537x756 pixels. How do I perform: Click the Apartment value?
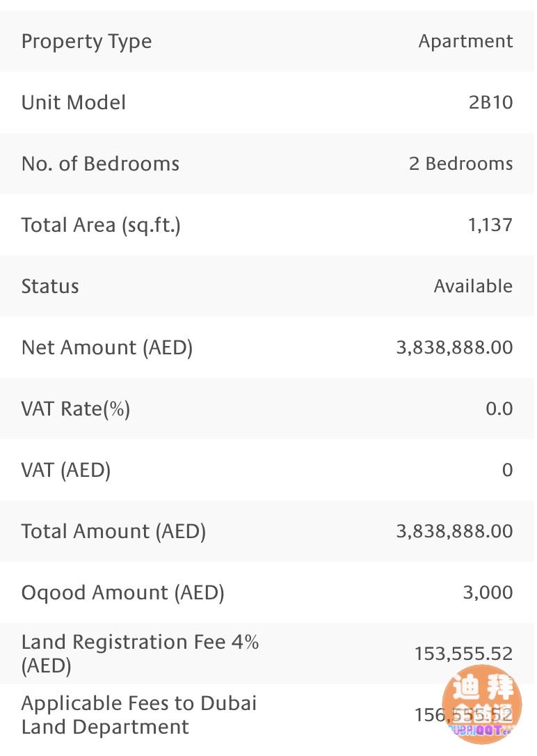point(465,42)
